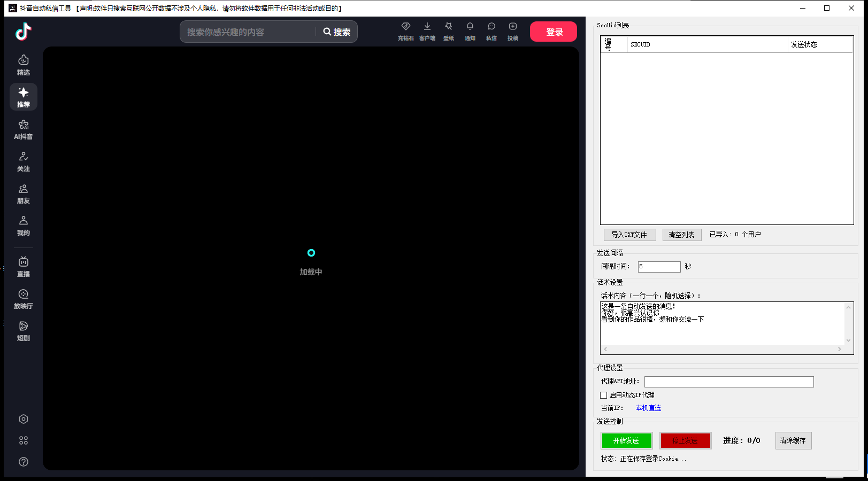The width and height of the screenshot is (868, 481).
Task: Toggle the settings gear in sidebar bottom
Action: click(x=23, y=419)
